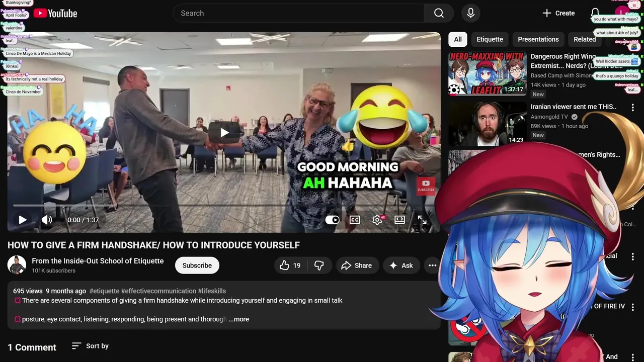Like the video
Image resolution: width=644 pixels, height=362 pixels.
pos(290,265)
